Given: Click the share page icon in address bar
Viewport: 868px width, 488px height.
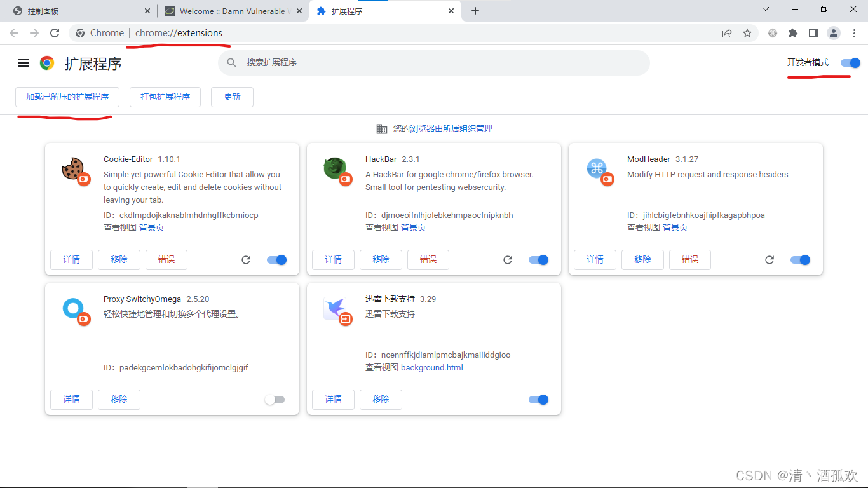Looking at the screenshot, I should tap(727, 33).
